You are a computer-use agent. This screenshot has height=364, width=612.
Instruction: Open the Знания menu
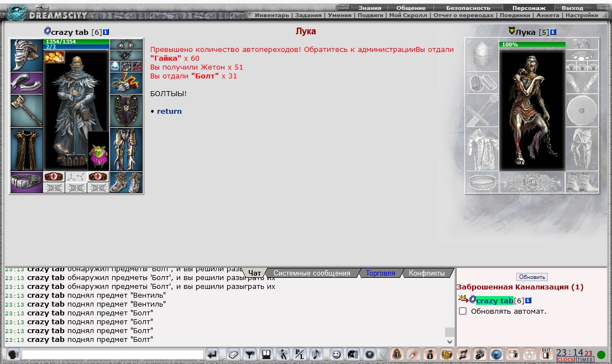[370, 8]
